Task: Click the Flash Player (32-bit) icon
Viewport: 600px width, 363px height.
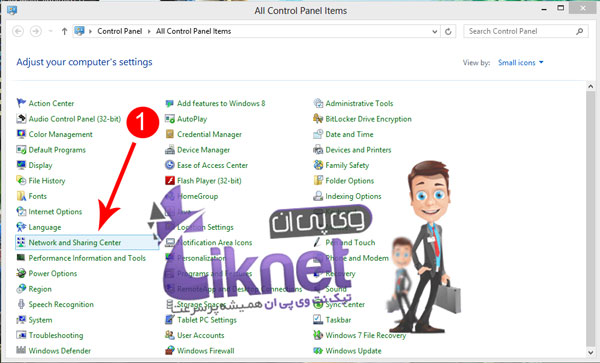Action: pos(170,181)
